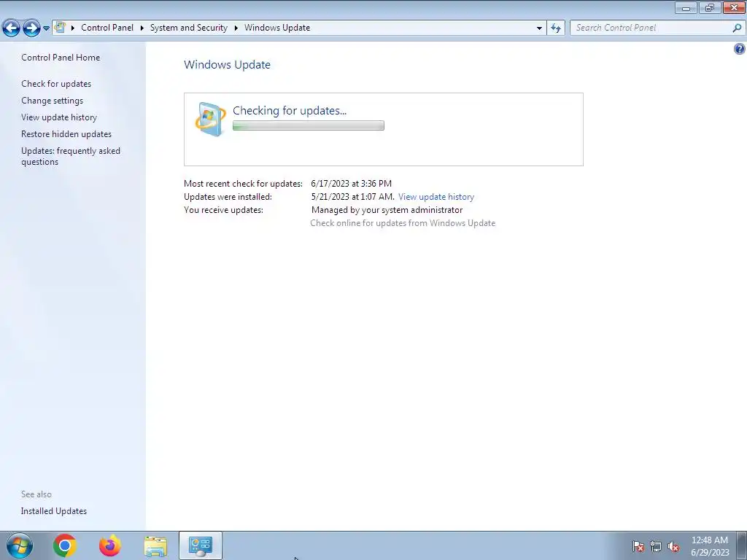
Task: Expand the arrow after System and Security
Action: (x=236, y=28)
